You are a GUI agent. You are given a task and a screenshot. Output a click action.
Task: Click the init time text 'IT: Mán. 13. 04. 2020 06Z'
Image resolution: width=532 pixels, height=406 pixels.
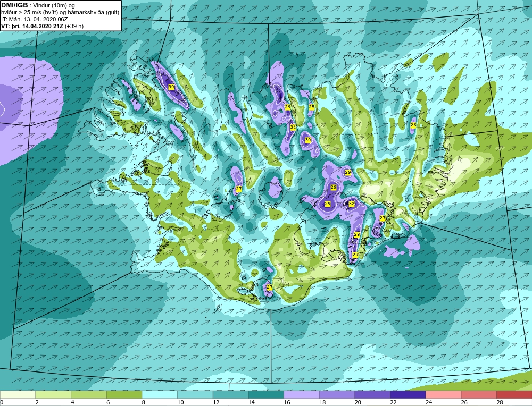(34, 19)
